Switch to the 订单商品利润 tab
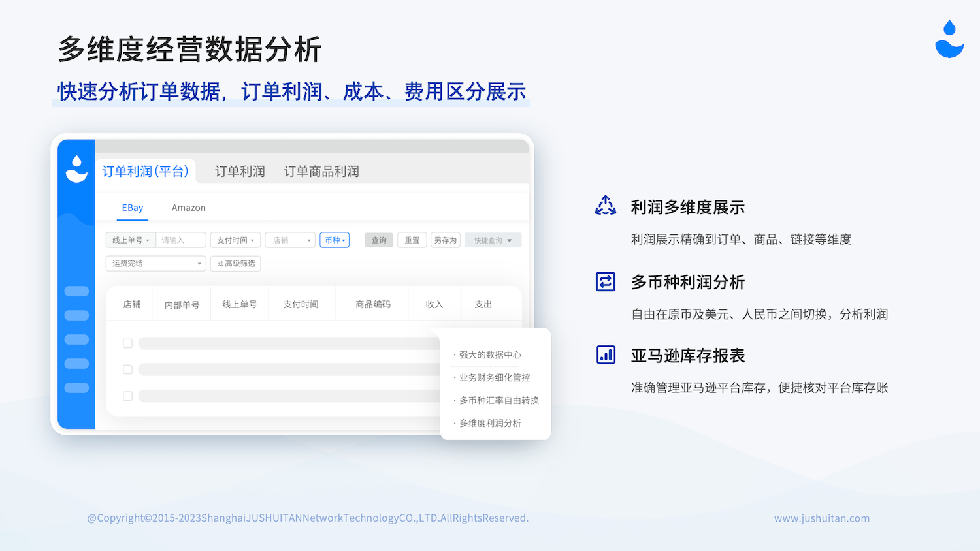 pos(321,171)
